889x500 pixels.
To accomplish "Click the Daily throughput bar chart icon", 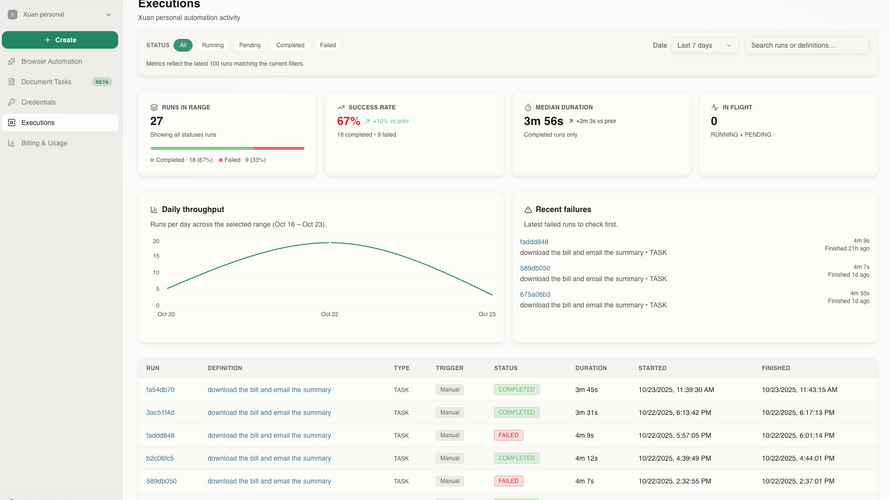I will [154, 209].
